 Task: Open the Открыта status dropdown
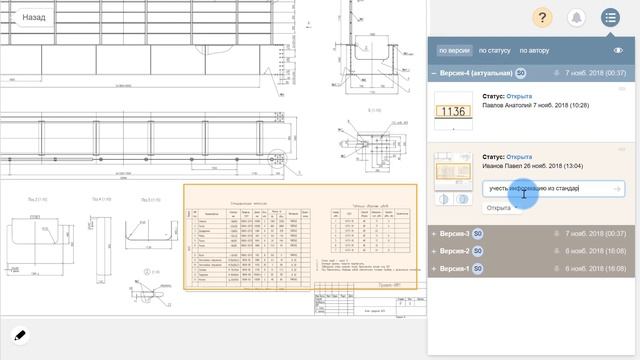[501, 208]
